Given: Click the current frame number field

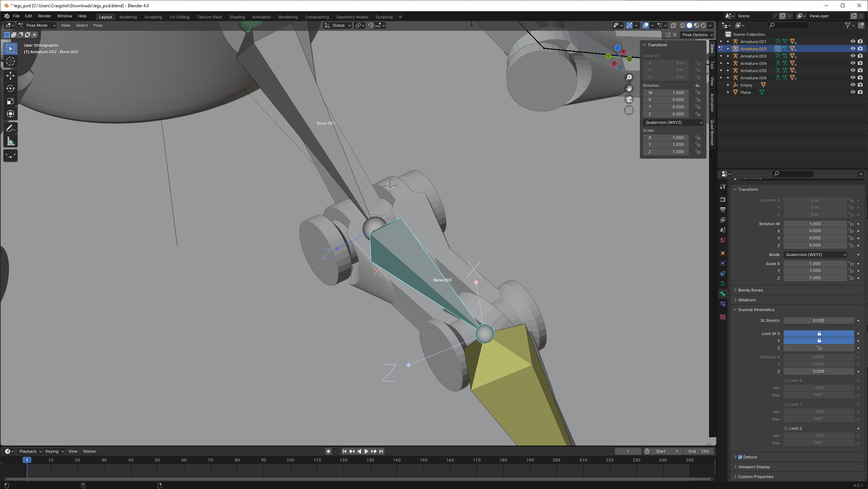Looking at the screenshot, I should (628, 451).
